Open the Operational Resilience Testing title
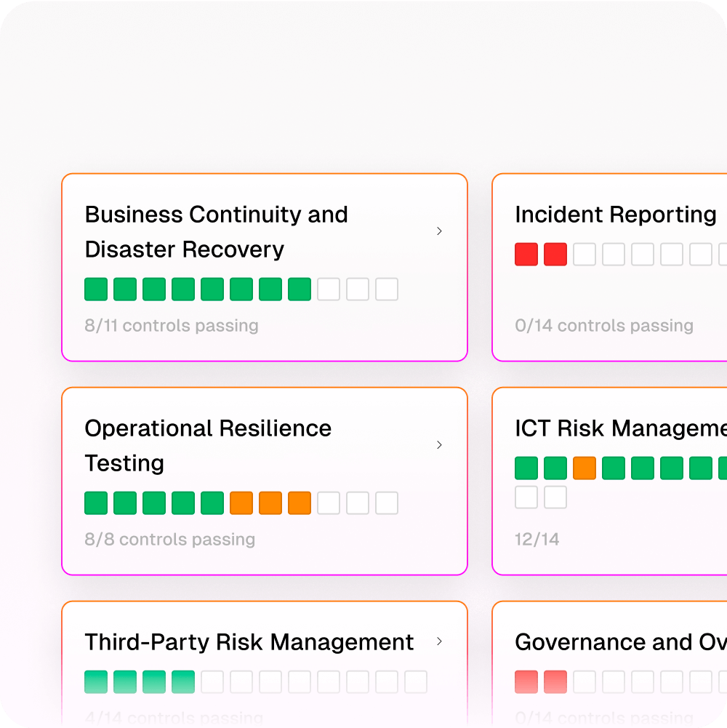This screenshot has height=728, width=727. (208, 445)
